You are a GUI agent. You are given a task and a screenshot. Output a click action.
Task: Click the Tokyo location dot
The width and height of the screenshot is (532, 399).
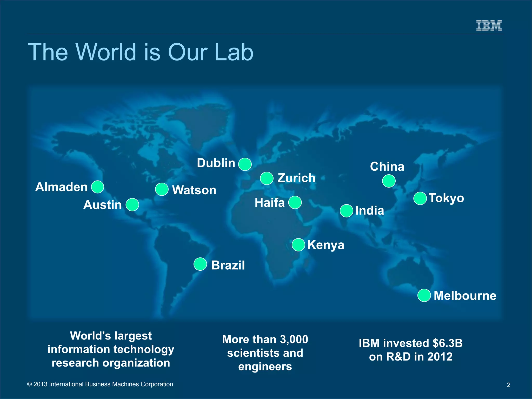point(420,198)
